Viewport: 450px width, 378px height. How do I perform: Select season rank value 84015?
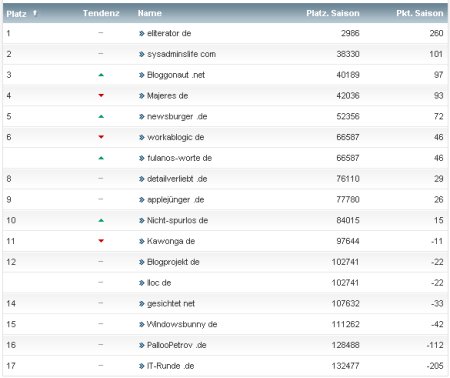tap(348, 220)
